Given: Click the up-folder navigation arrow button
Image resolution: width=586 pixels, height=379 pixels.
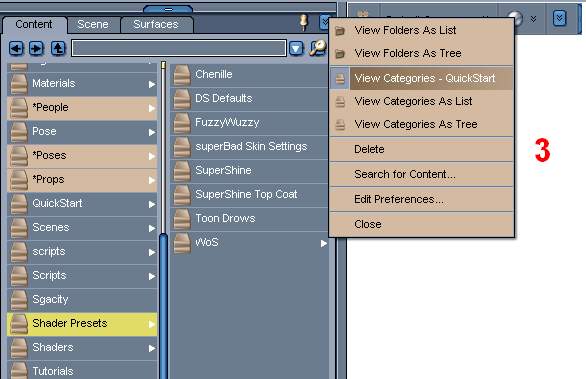Looking at the screenshot, I should pos(58,48).
